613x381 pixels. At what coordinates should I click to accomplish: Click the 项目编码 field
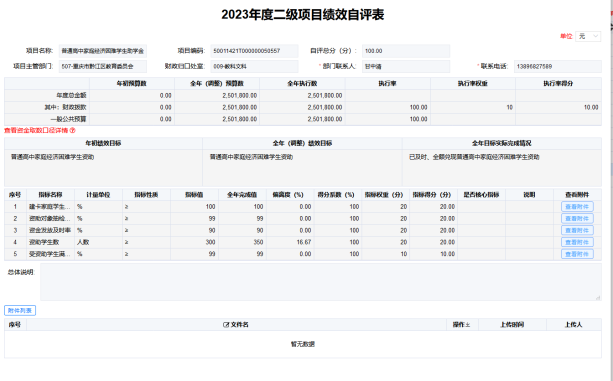[254, 51]
